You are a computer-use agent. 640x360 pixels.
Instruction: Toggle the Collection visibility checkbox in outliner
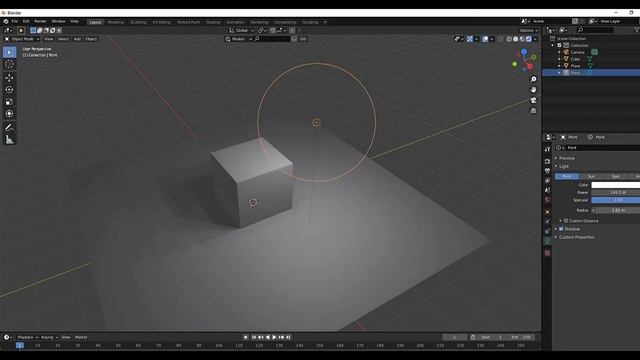click(560, 45)
